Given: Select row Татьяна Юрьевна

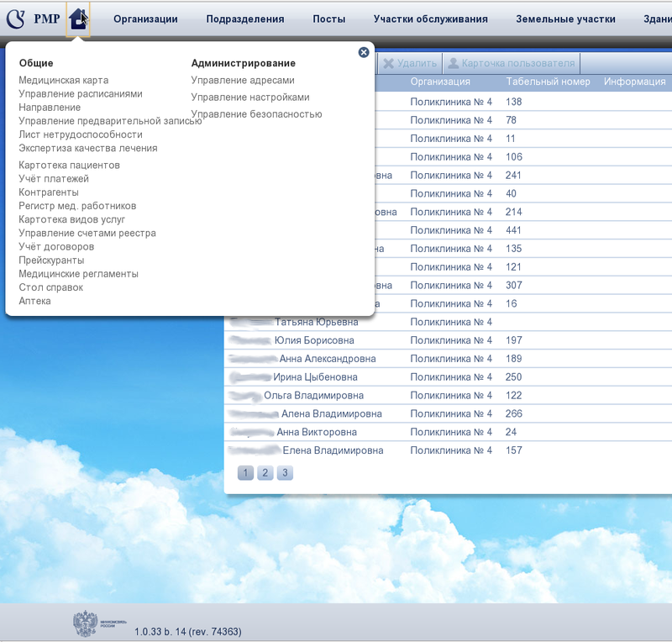Looking at the screenshot, I should (448, 322).
